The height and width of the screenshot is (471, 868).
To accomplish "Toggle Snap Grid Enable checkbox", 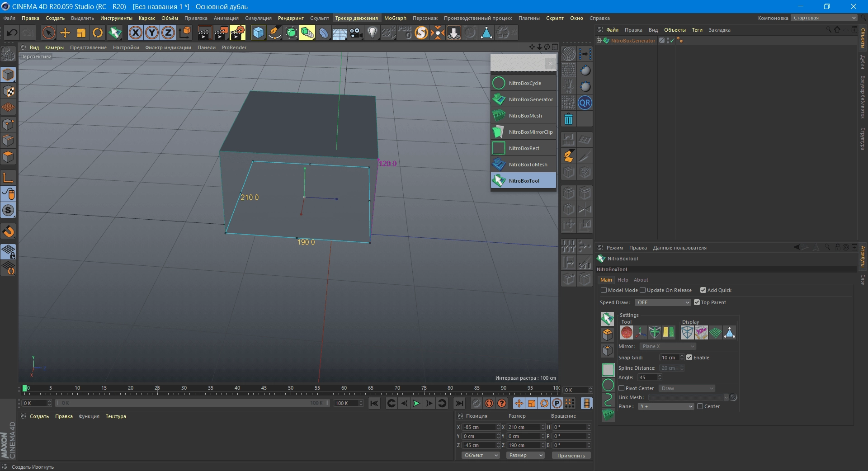I will click(x=689, y=358).
